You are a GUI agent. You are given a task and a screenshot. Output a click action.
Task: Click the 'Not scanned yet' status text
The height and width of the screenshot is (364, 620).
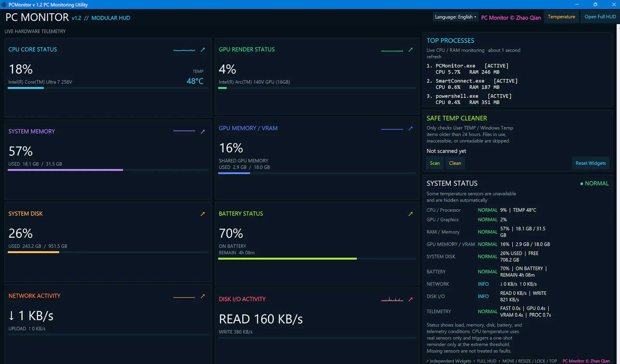coord(446,151)
